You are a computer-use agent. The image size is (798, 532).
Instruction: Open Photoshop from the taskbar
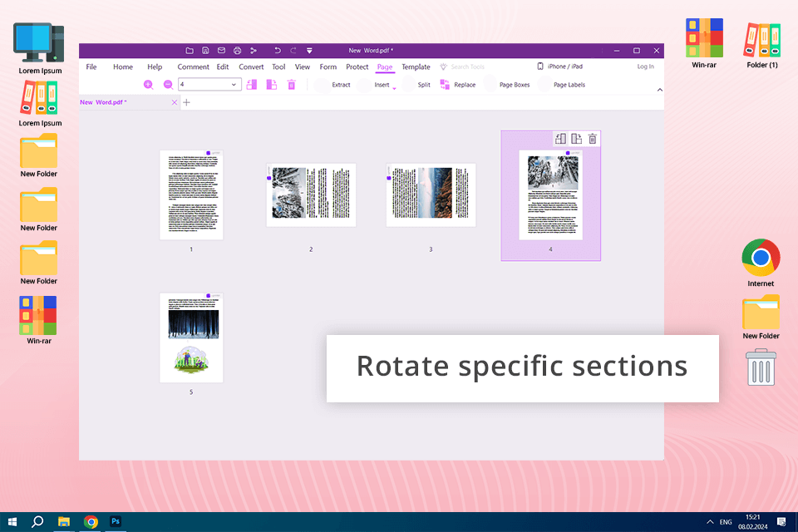point(116,521)
